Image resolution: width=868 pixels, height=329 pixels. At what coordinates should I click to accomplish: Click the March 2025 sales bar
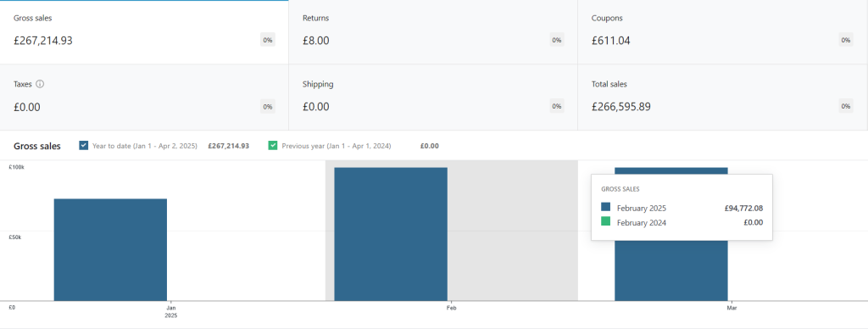coord(671,270)
